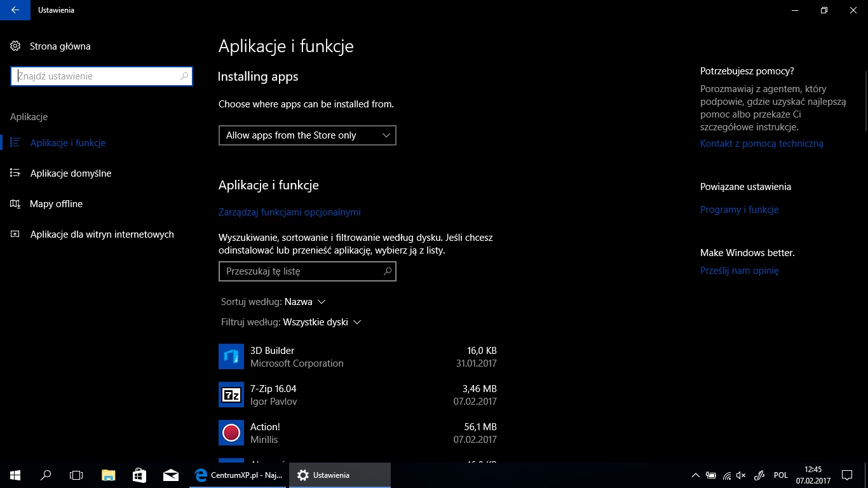Open Allow apps from the Store only dropdown
868x488 pixels.
(x=308, y=135)
